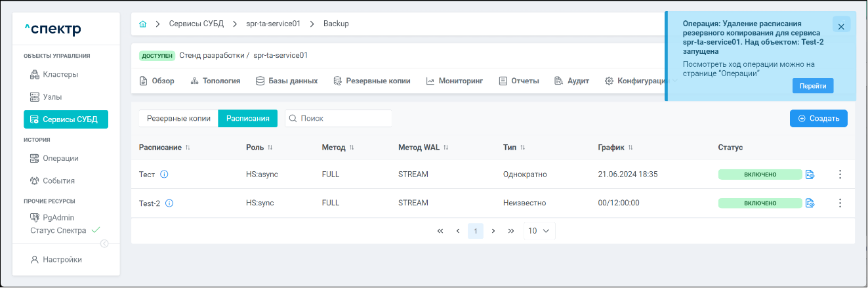Click info icon next to Test-2 schedule
The height and width of the screenshot is (288, 868).
point(169,203)
